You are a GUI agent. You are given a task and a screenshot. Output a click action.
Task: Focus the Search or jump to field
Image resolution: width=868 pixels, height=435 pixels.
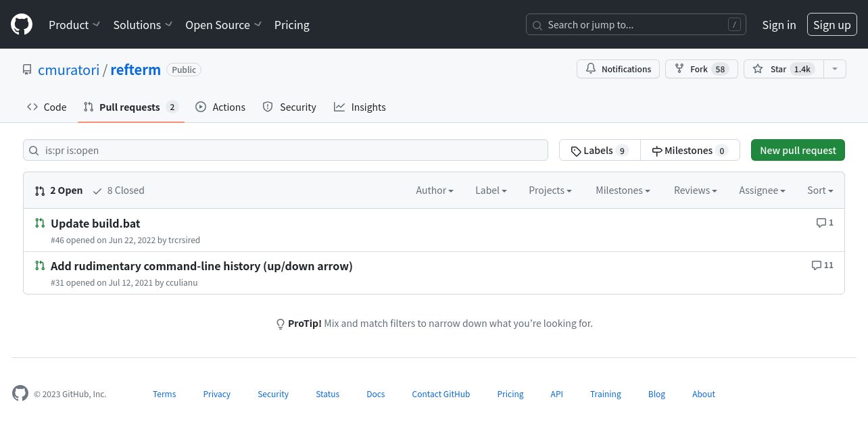(x=636, y=25)
